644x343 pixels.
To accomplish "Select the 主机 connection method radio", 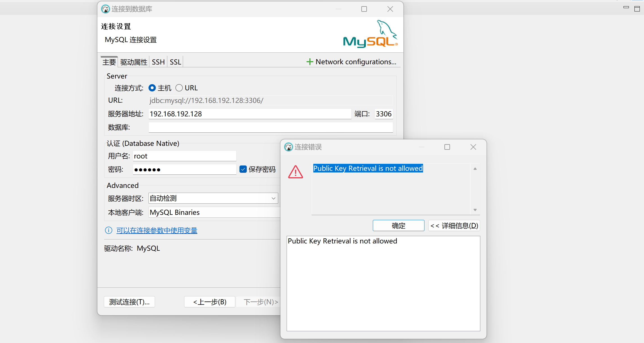I will 152,88.
